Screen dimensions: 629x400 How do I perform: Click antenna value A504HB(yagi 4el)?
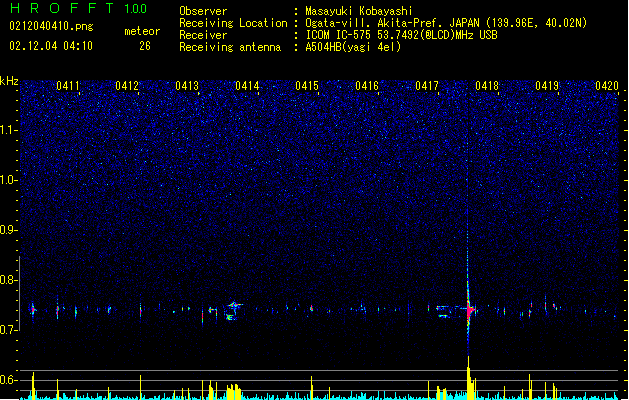pos(353,47)
